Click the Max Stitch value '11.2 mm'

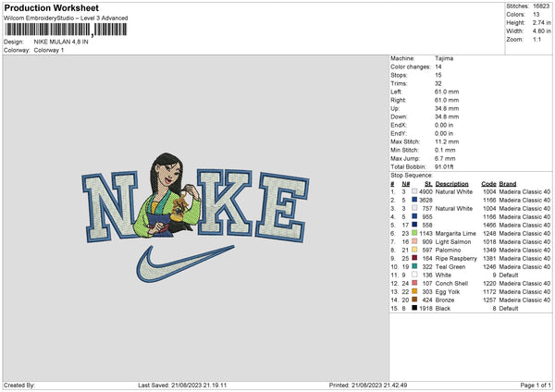tap(447, 141)
